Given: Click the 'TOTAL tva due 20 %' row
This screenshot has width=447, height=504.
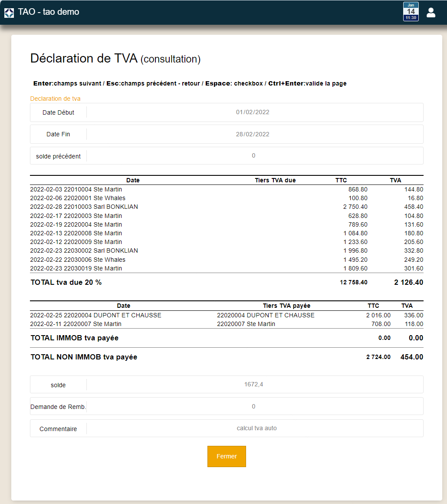Looking at the screenshot, I should tap(67, 282).
